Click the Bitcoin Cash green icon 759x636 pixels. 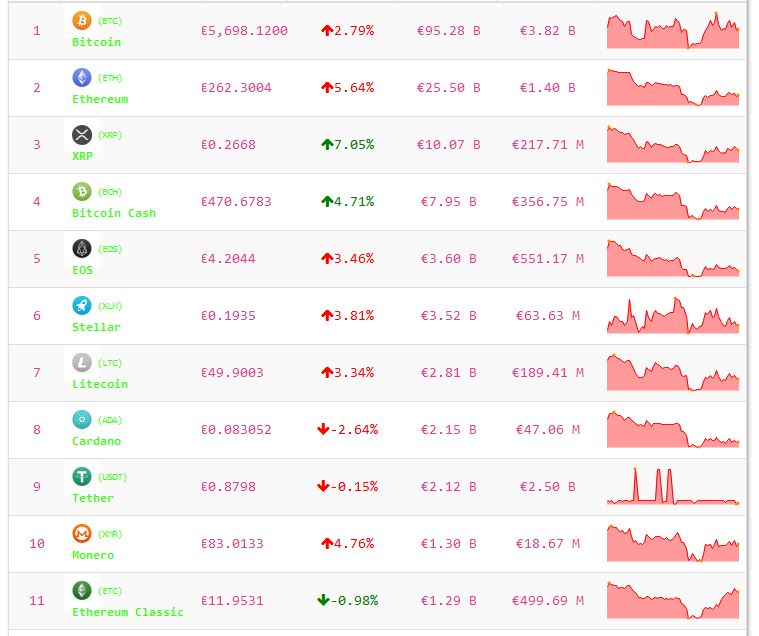pos(82,191)
